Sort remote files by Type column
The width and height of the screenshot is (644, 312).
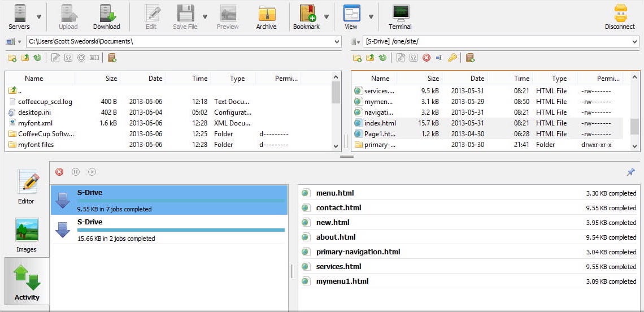point(559,79)
